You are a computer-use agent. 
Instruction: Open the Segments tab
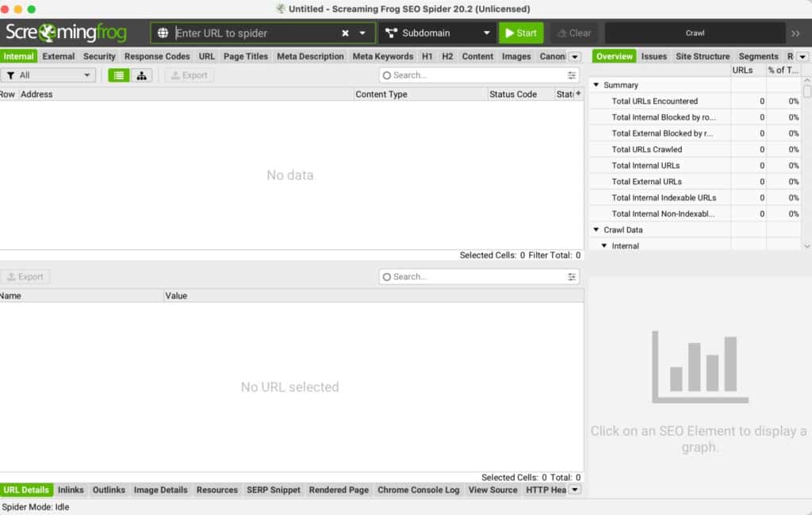pyautogui.click(x=758, y=56)
